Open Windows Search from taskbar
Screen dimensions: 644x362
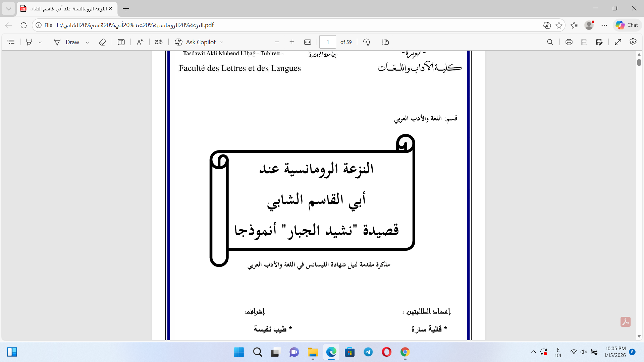click(258, 352)
